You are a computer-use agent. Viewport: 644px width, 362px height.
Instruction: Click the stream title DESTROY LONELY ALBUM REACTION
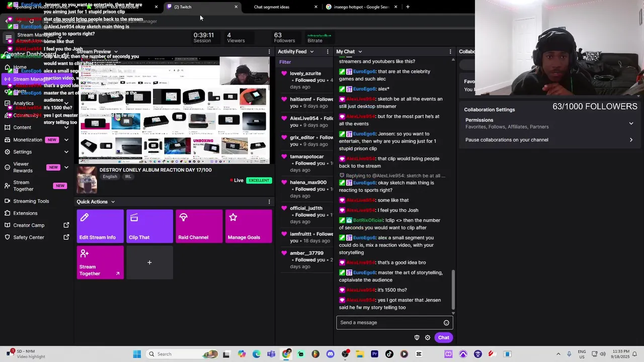point(155,170)
